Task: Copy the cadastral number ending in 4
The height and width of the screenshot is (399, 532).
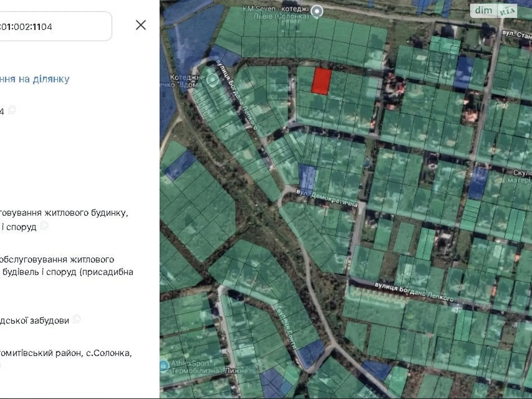Action: 12,110
